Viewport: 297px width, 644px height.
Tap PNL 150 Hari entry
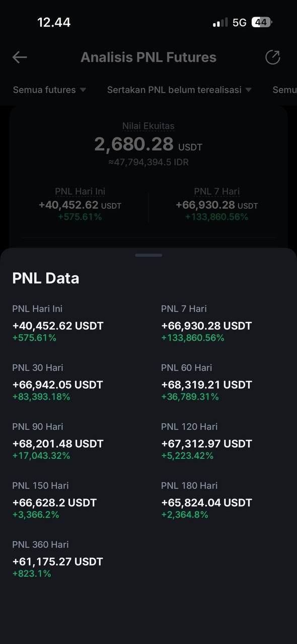(x=54, y=500)
